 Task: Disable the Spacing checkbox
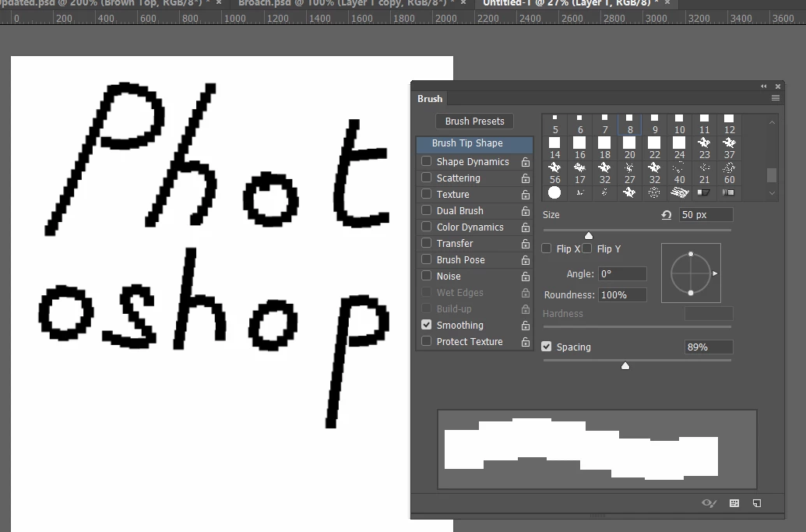547,347
